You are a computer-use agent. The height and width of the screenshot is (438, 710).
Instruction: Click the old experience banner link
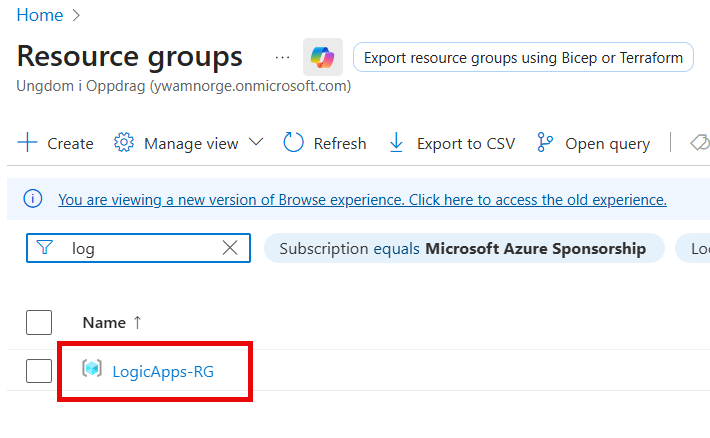362,199
